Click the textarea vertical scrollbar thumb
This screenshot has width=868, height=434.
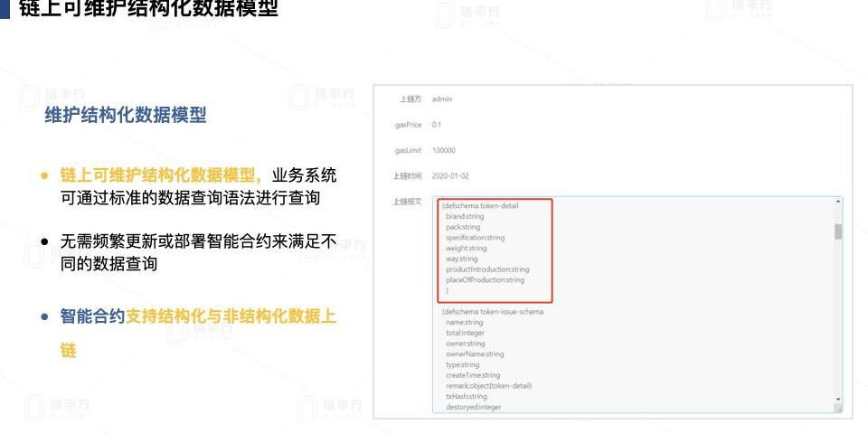[x=838, y=231]
